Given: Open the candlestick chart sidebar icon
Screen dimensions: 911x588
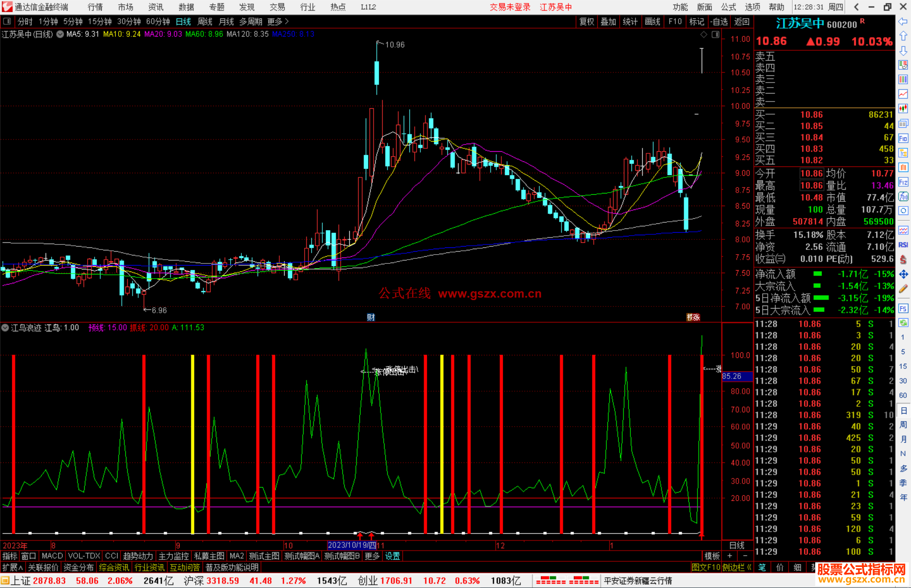Looking at the screenshot, I should (903, 108).
